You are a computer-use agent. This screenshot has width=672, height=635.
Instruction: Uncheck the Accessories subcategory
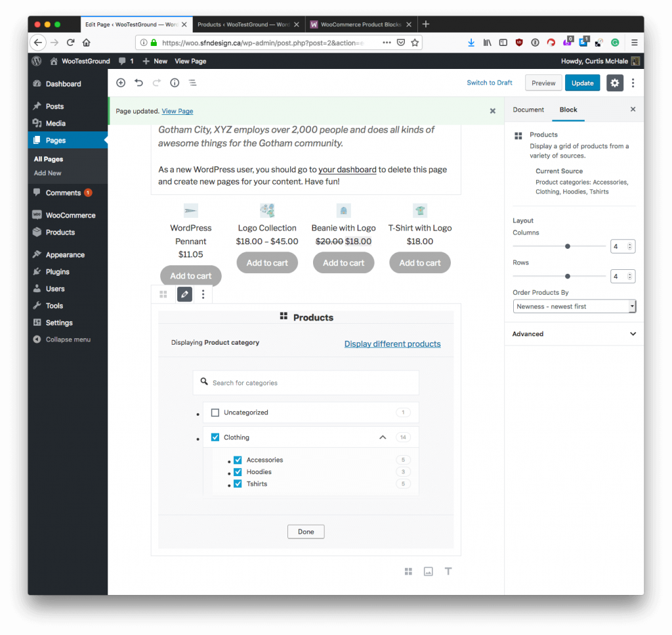pyautogui.click(x=238, y=460)
